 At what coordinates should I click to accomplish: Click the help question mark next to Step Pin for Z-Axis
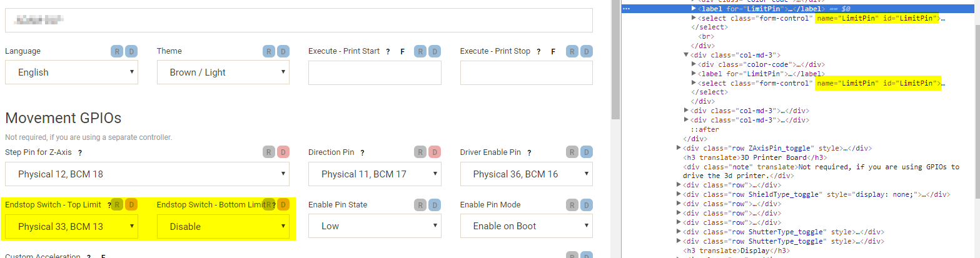pyautogui.click(x=79, y=152)
